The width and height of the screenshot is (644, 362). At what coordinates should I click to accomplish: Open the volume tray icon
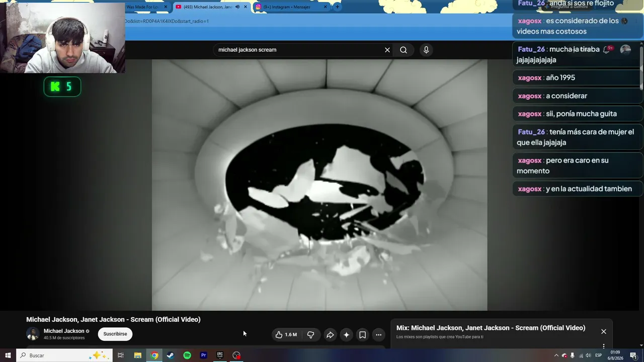coord(588,355)
